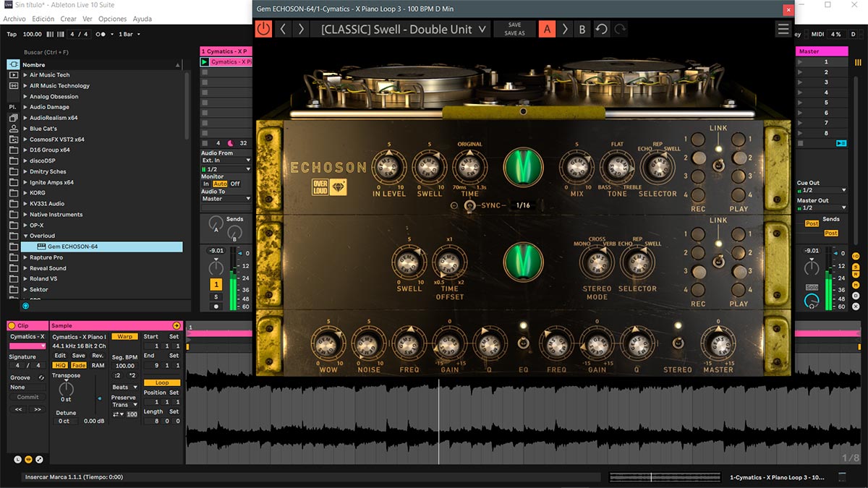This screenshot has height=488, width=868.
Task: Launch Master scene 3
Action: click(800, 82)
